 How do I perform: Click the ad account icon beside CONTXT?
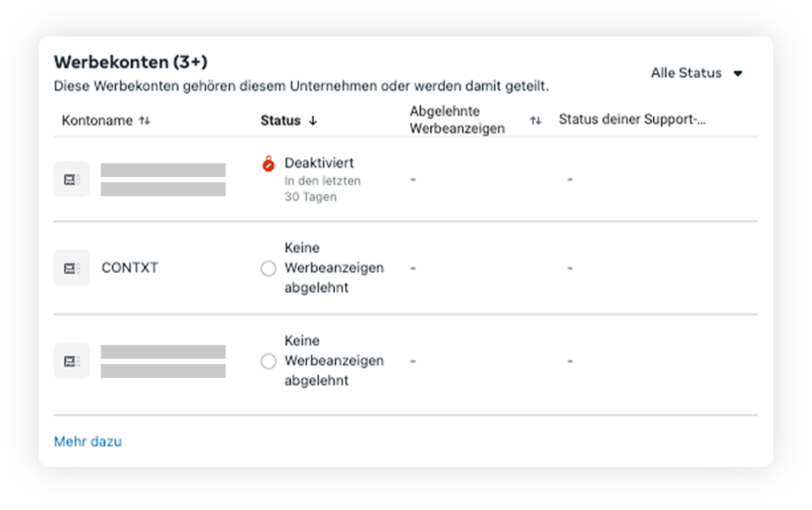[x=72, y=268]
